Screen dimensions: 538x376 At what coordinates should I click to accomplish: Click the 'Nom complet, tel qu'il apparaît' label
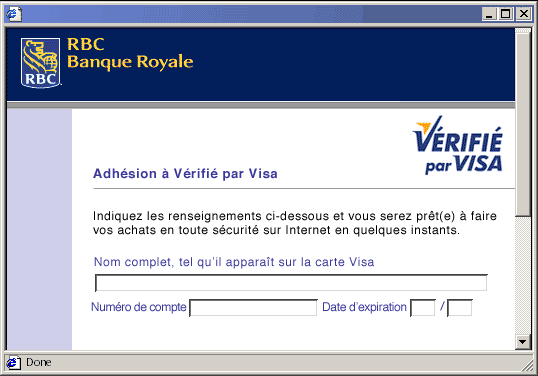pyautogui.click(x=234, y=262)
